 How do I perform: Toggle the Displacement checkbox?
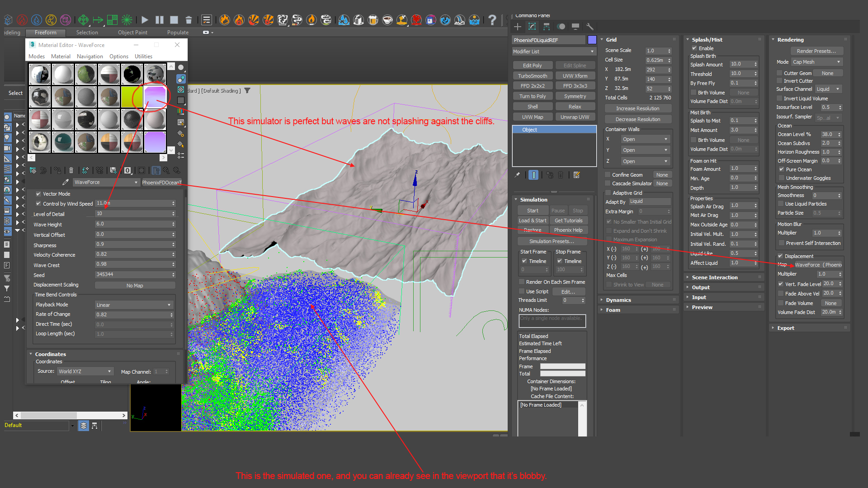[x=780, y=256]
